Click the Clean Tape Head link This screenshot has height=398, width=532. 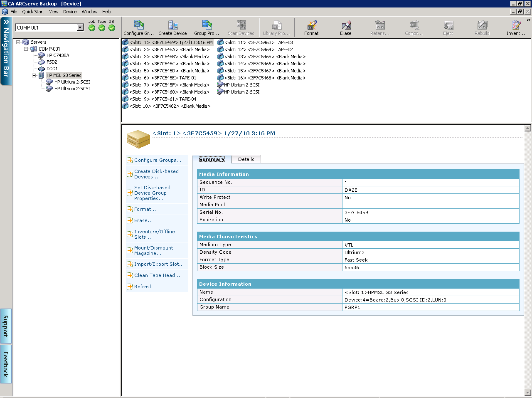(x=157, y=275)
